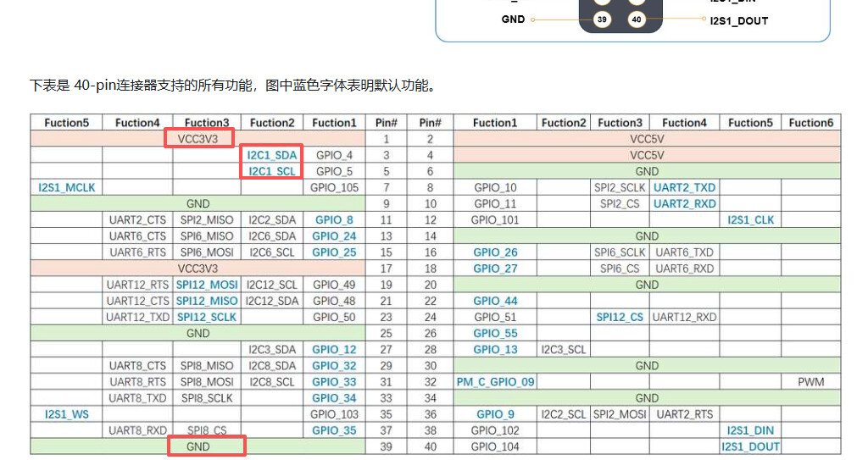Image resolution: width=868 pixels, height=460 pixels.
Task: Select the I2S1_WS table cell
Action: click(x=67, y=414)
